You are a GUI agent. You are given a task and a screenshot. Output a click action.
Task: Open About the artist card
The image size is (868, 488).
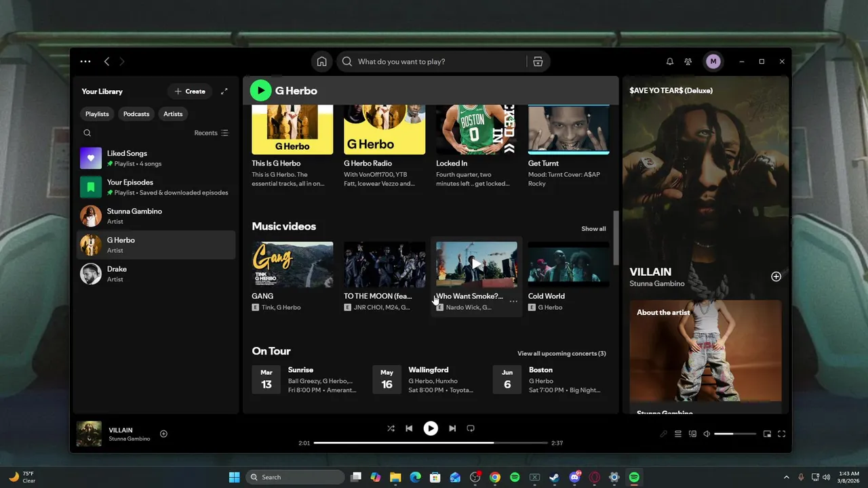pyautogui.click(x=705, y=357)
